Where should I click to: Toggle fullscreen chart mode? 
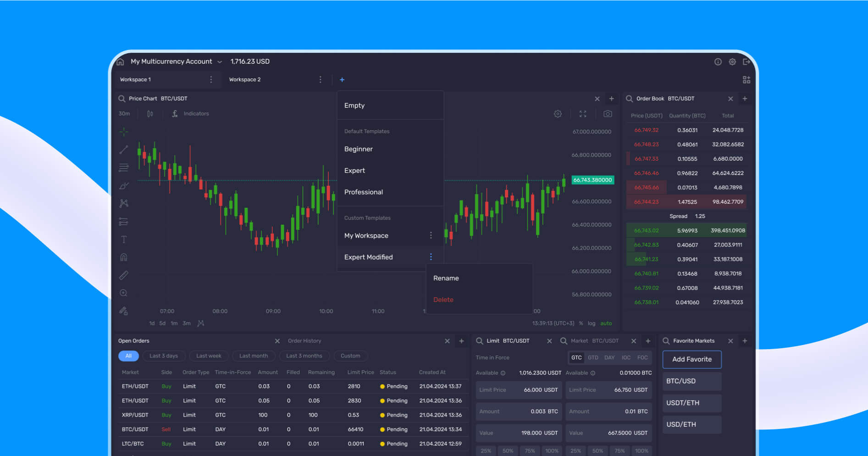coord(583,114)
